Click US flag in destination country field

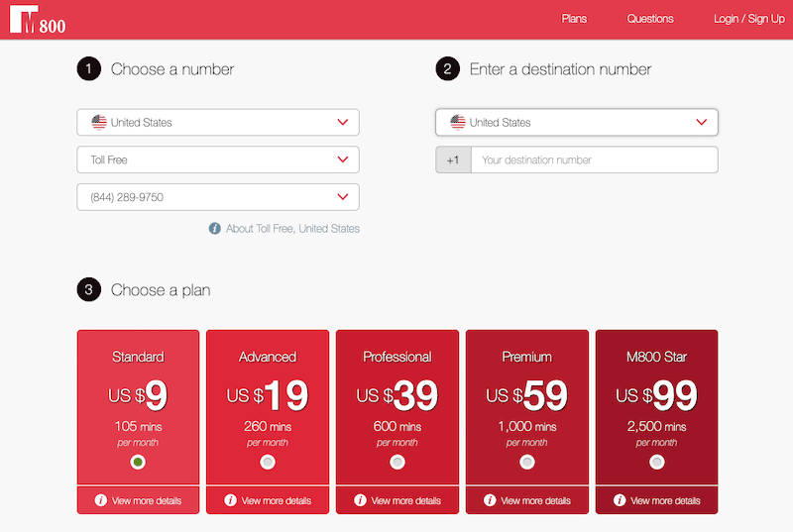coord(457,123)
